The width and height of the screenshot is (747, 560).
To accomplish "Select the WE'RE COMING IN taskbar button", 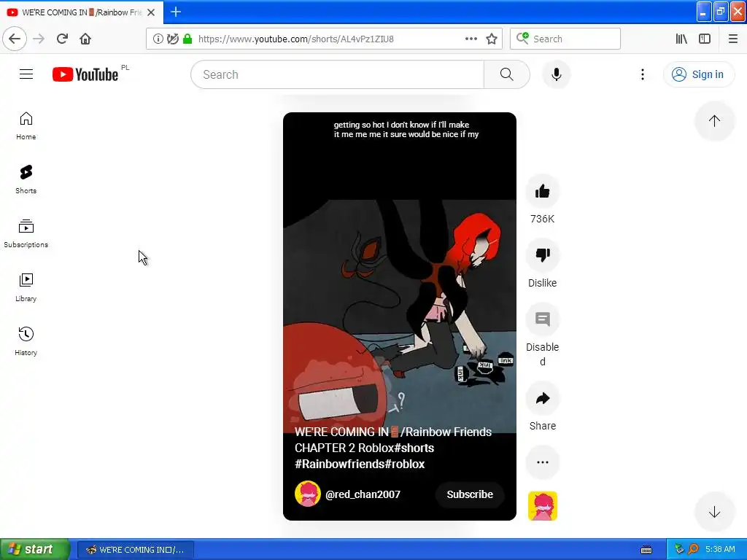I will (135, 550).
